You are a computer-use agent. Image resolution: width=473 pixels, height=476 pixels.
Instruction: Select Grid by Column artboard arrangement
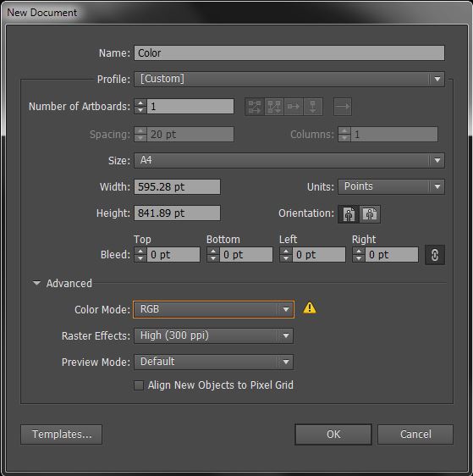274,107
